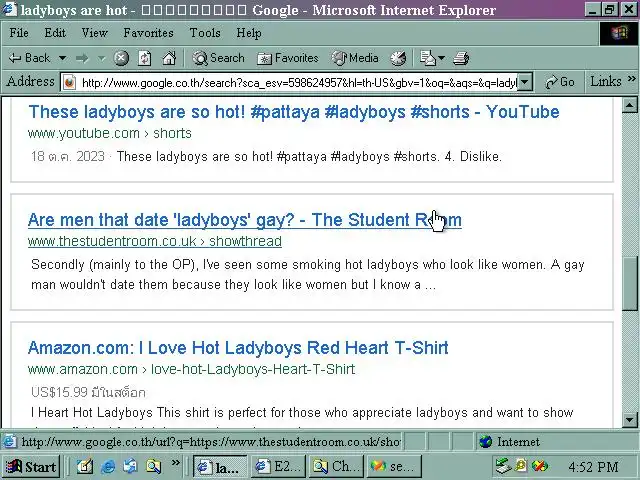Click the greyed Forward arrow button
Image resolution: width=640 pixels, height=480 pixels.
click(82, 58)
